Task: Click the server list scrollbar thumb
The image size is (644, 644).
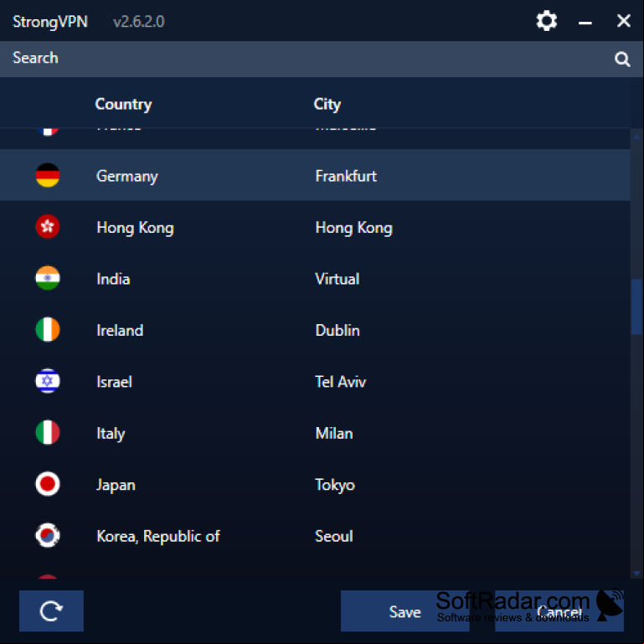Action: pos(636,307)
